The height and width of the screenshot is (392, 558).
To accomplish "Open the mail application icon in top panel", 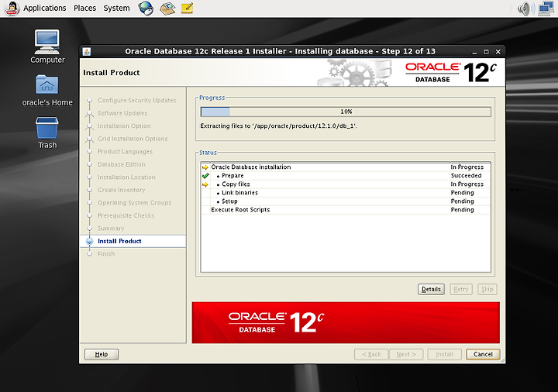I will [x=167, y=9].
